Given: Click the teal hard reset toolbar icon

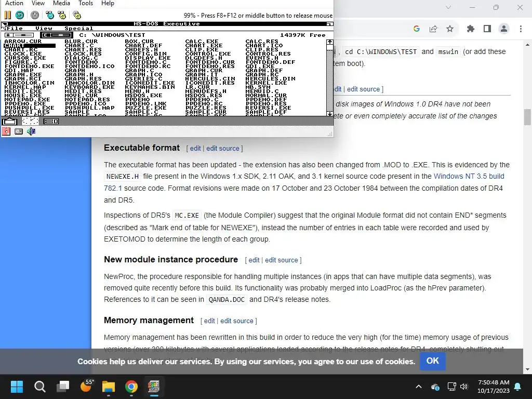Looking at the screenshot, I should (20, 15).
